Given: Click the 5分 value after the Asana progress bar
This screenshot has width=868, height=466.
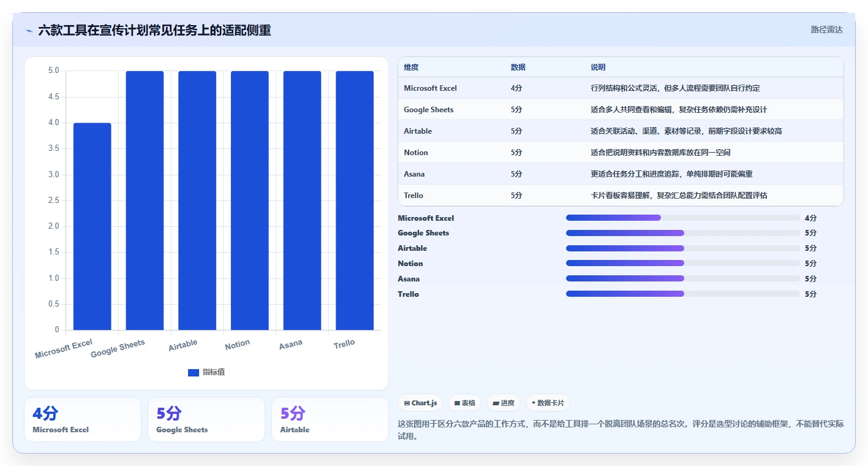Looking at the screenshot, I should 810,279.
